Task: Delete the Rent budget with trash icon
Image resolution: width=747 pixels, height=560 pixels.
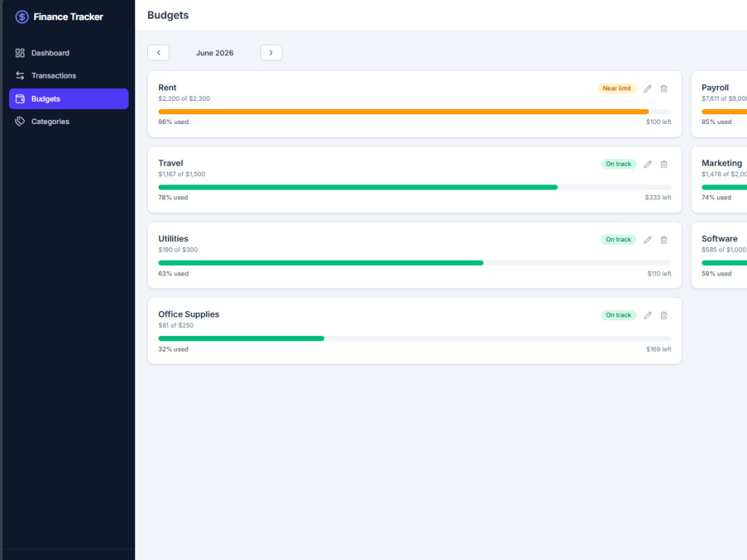Action: point(663,89)
